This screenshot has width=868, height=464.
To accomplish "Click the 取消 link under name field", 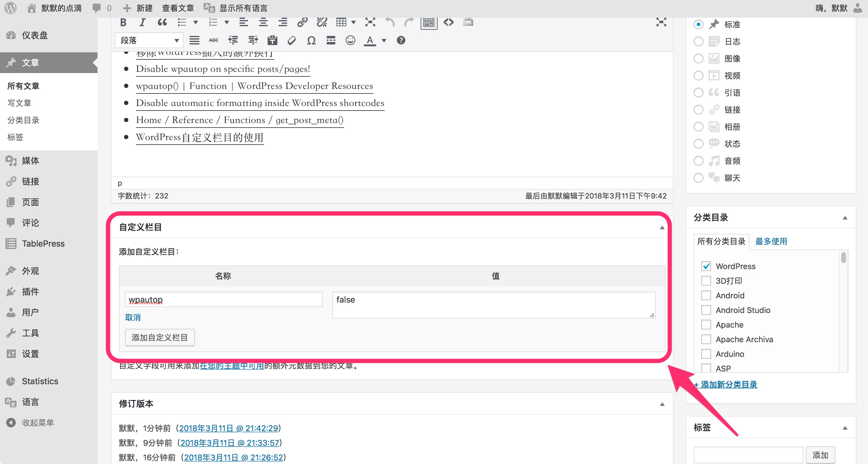I will click(133, 317).
